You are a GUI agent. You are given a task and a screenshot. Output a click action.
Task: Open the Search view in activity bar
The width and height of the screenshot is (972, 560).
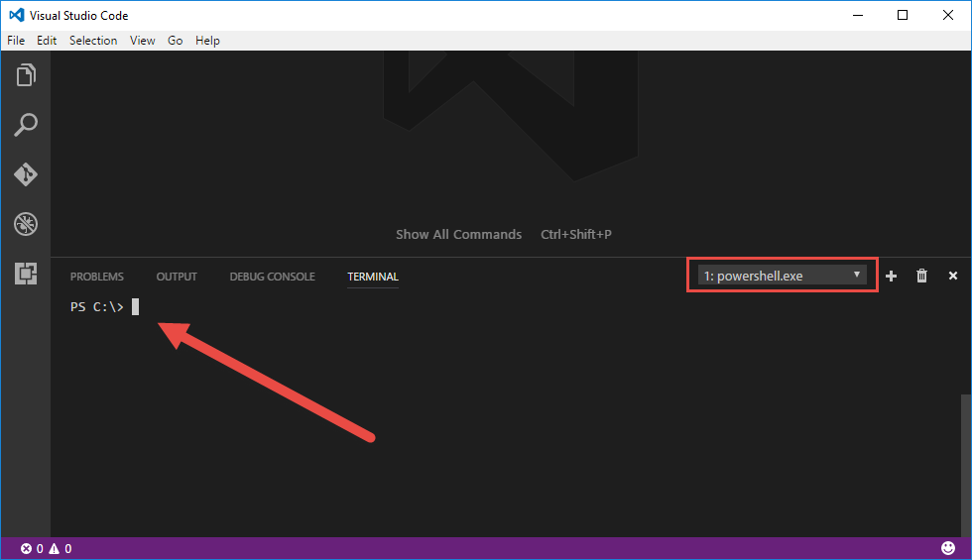[x=26, y=125]
